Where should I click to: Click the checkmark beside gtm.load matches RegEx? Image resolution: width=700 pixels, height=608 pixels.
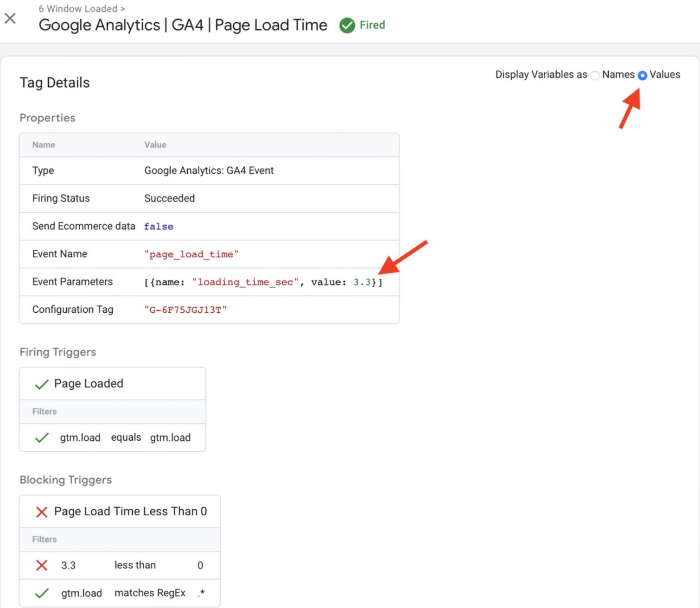coord(42,593)
